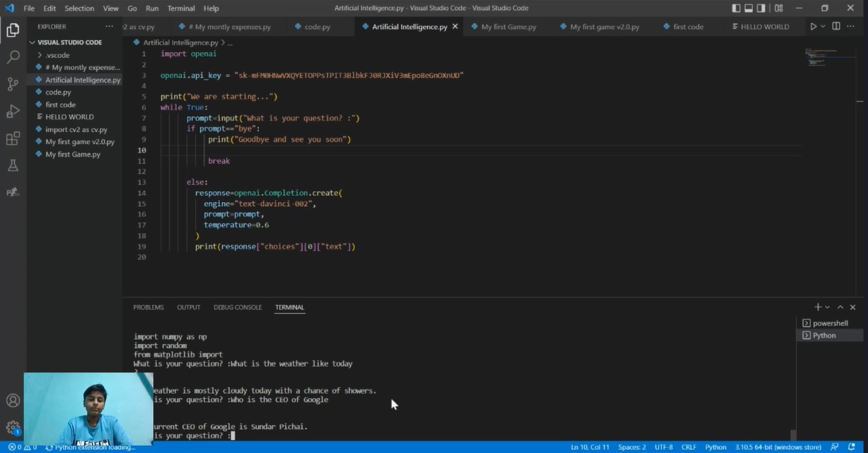
Task: Click the Explorer more actions ellipsis
Action: (x=109, y=26)
